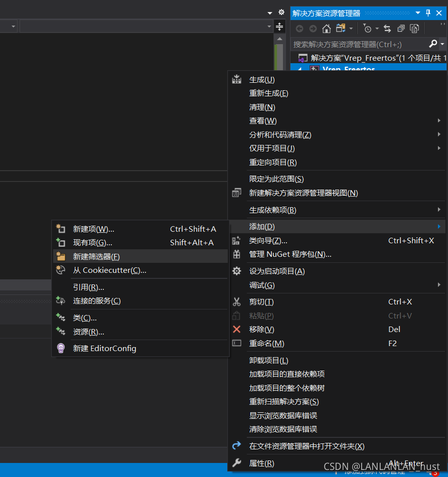Image resolution: width=448 pixels, height=477 pixels.
Task: Select 生成(U) from the context menu
Action: point(260,79)
